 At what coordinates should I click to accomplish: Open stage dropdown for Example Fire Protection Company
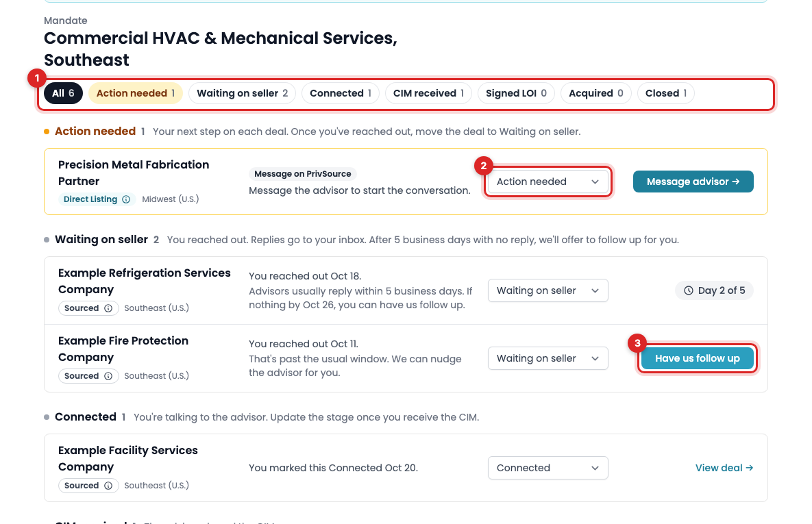pyautogui.click(x=548, y=358)
